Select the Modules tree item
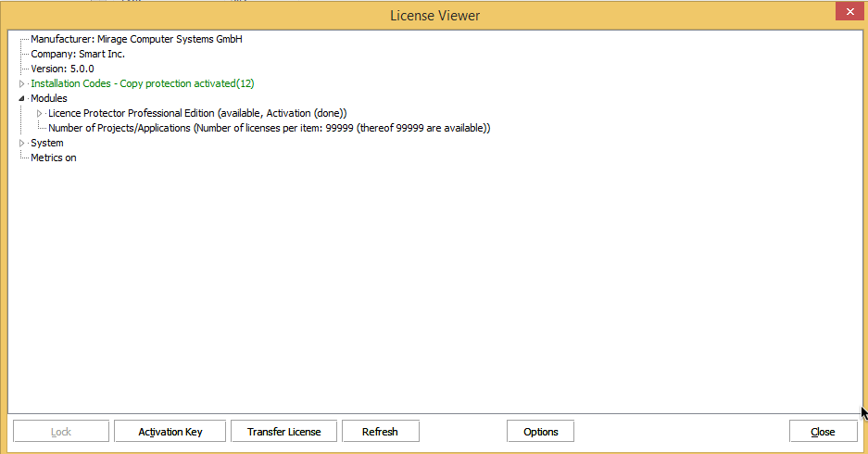Screen dimensions: 868x454 (49, 98)
